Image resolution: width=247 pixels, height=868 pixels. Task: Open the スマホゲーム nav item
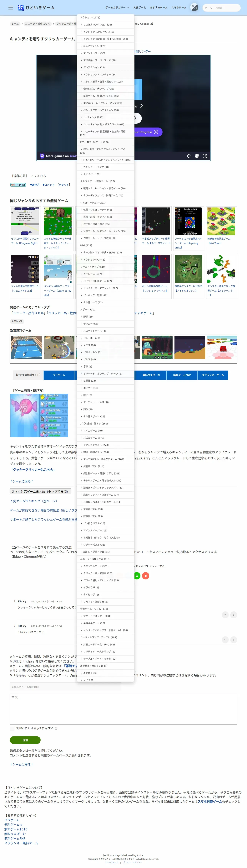click(179, 7)
